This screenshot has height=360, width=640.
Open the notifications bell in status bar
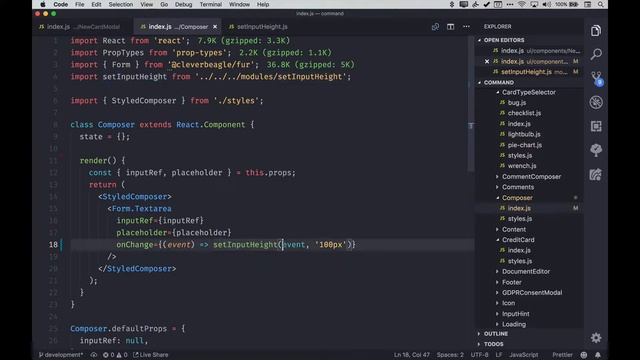pos(598,355)
